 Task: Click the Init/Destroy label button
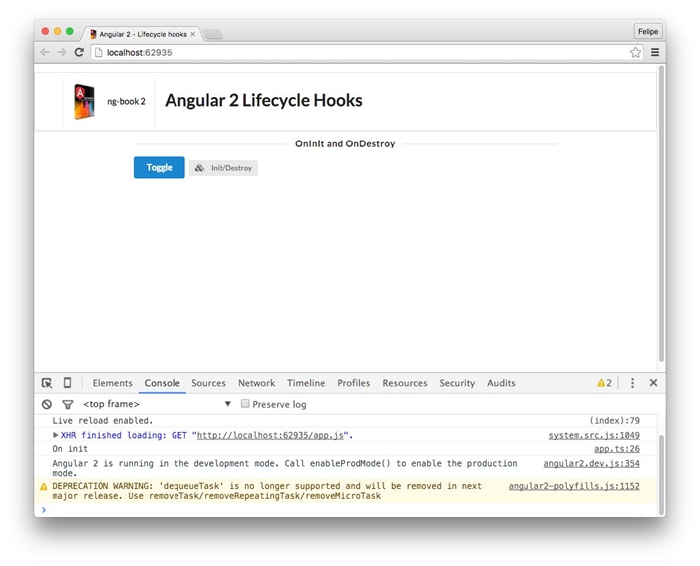click(x=224, y=168)
